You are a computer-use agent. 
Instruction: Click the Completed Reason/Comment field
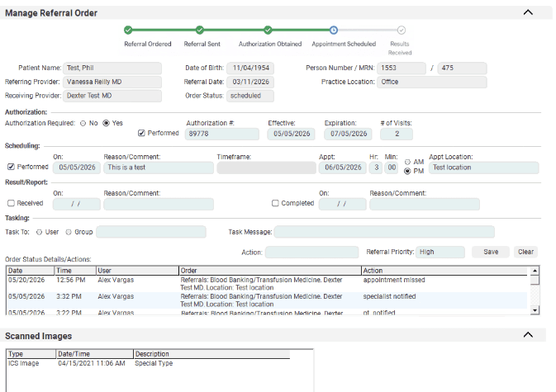pos(425,204)
